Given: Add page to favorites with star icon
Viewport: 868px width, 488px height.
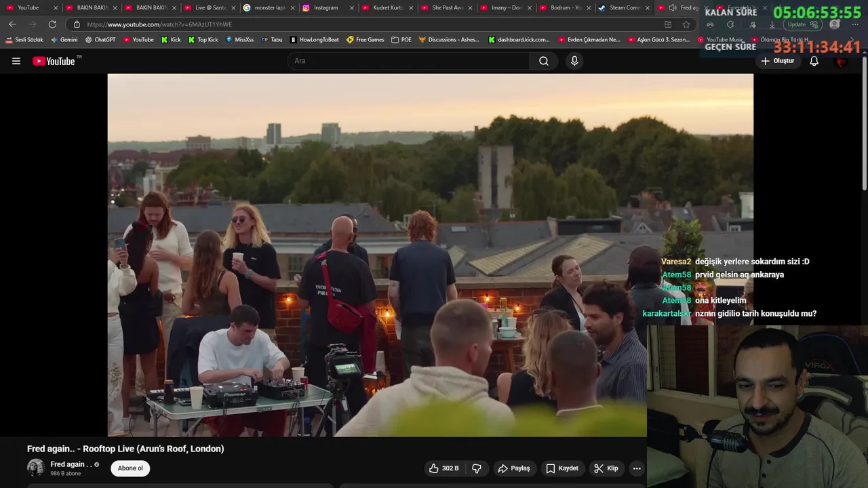Looking at the screenshot, I should (x=686, y=24).
